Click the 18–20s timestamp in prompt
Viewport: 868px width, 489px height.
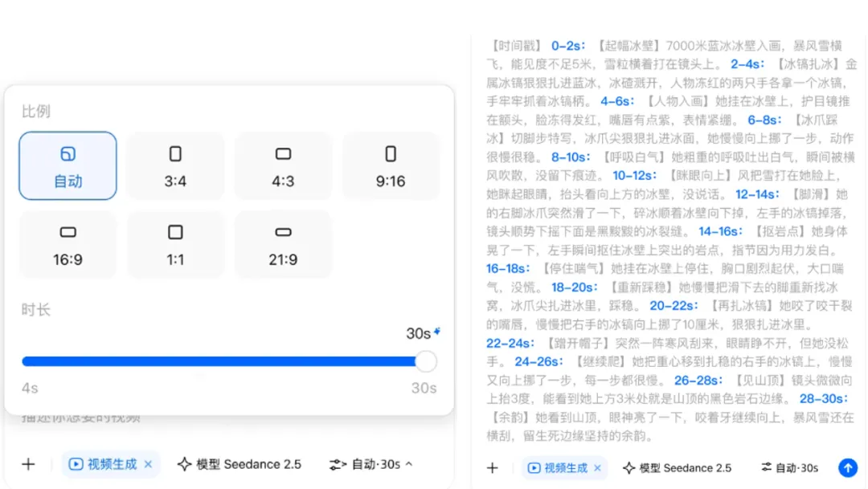574,287
